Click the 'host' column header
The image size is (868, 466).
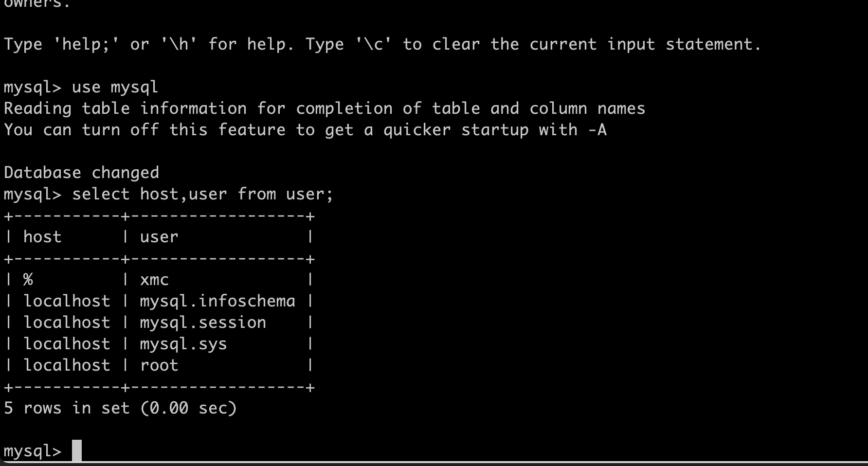pos(42,237)
